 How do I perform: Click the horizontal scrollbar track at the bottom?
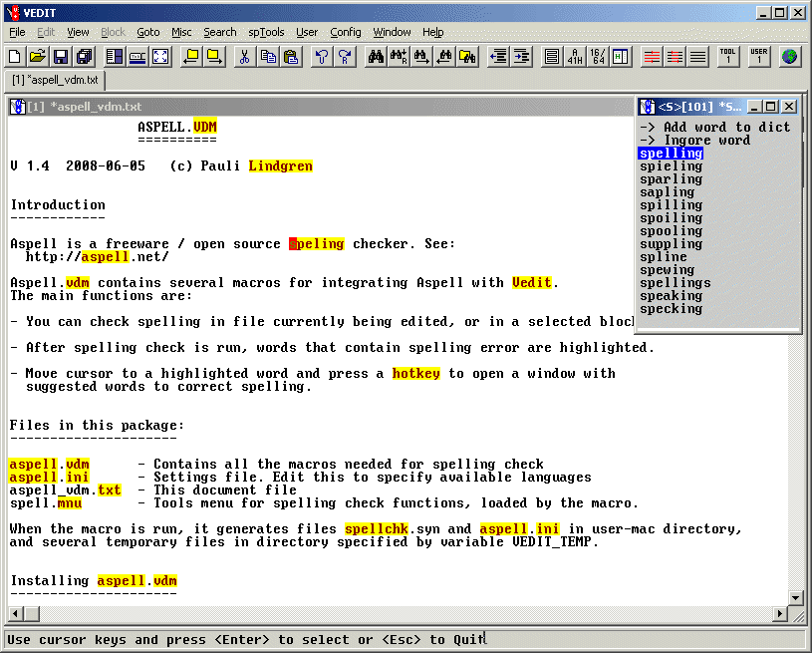pos(399,612)
